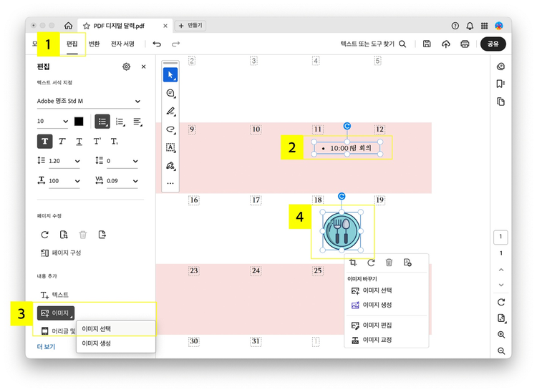Click the page delete trash icon
The image size is (537, 392).
(x=83, y=235)
